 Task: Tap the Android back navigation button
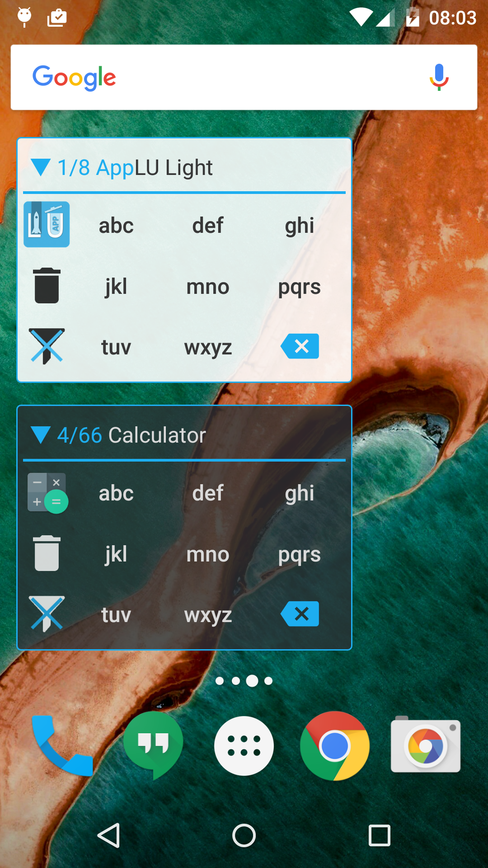(x=109, y=835)
